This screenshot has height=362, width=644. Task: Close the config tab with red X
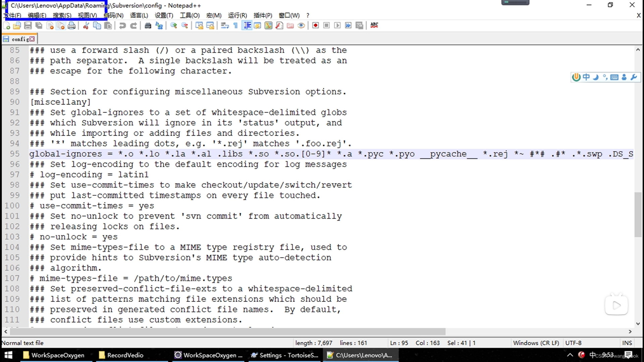click(x=32, y=39)
